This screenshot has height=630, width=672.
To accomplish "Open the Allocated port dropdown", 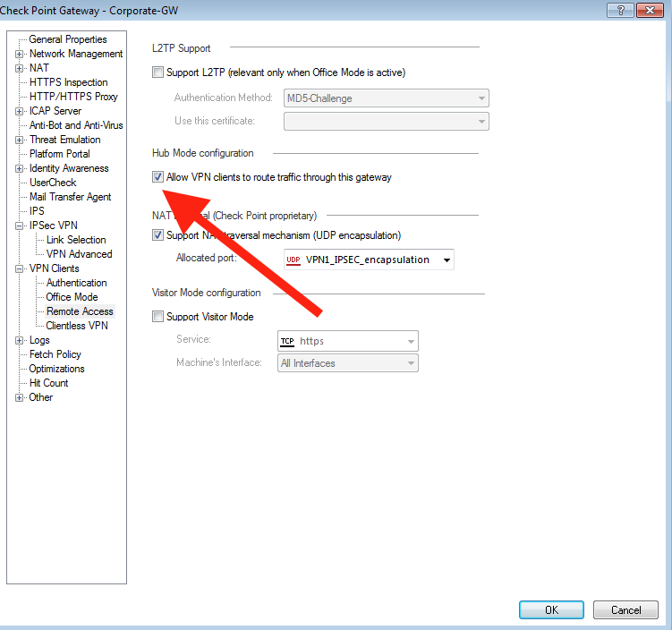I will [x=445, y=260].
